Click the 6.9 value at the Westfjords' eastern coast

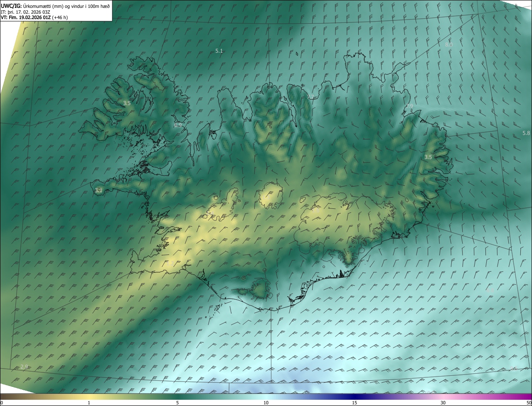[178, 125]
